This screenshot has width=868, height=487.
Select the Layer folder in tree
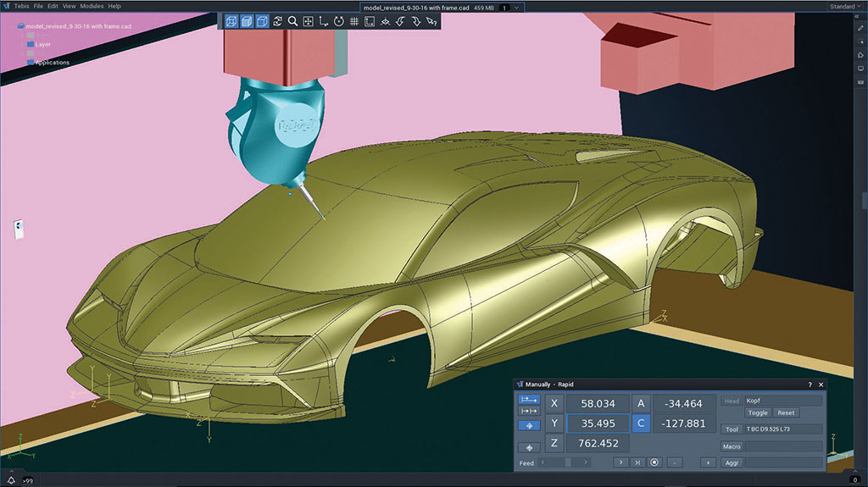pyautogui.click(x=39, y=44)
